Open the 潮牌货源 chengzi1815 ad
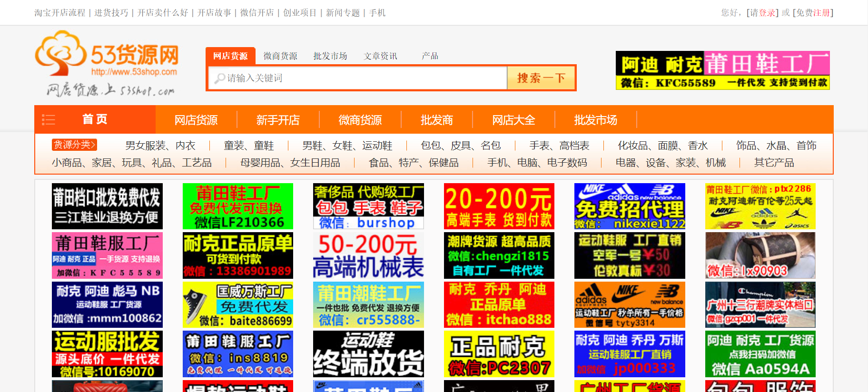Screen dimensions: 868x392 click(x=499, y=255)
